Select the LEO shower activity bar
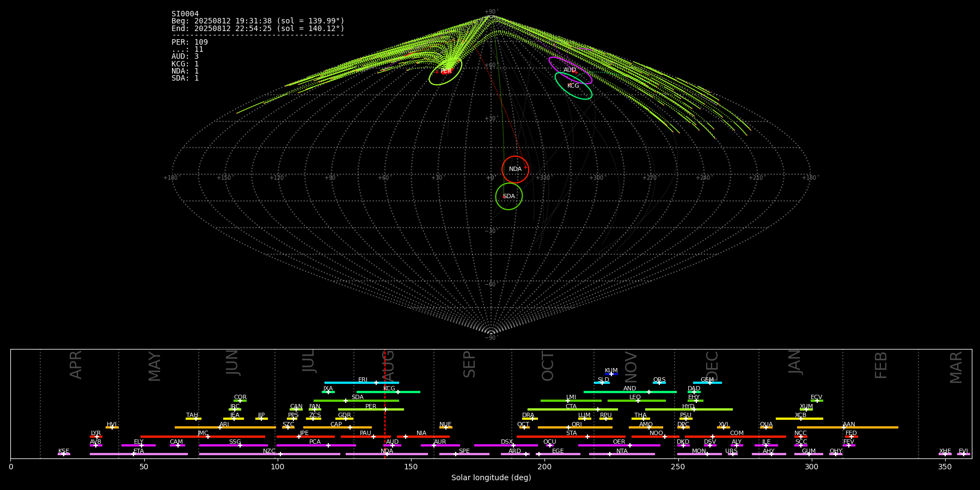Screen dimensions: 980x490 [x=636, y=401]
